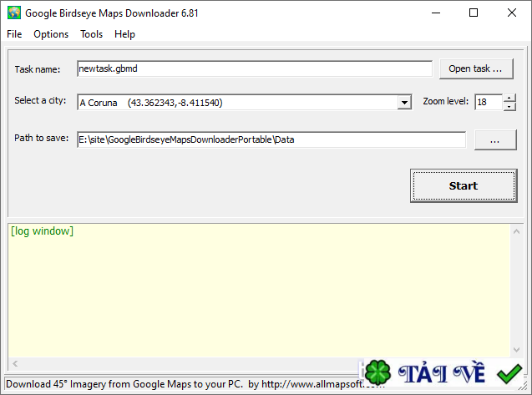Open the Tools menu
Screen dimensions: 532x395
(92, 34)
